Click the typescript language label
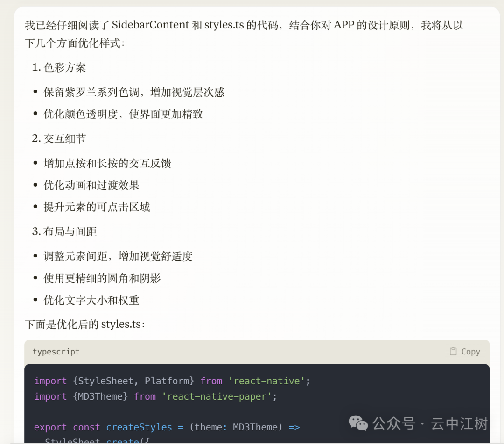This screenshot has height=444, width=504. (x=56, y=352)
